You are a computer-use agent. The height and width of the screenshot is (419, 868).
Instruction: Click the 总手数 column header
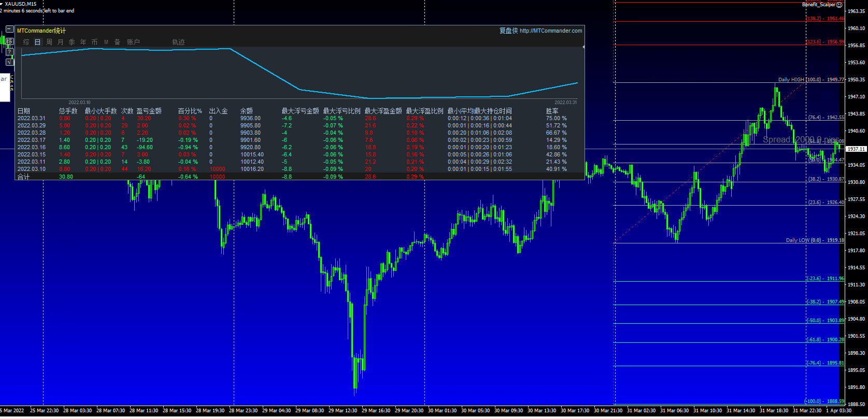[68, 111]
